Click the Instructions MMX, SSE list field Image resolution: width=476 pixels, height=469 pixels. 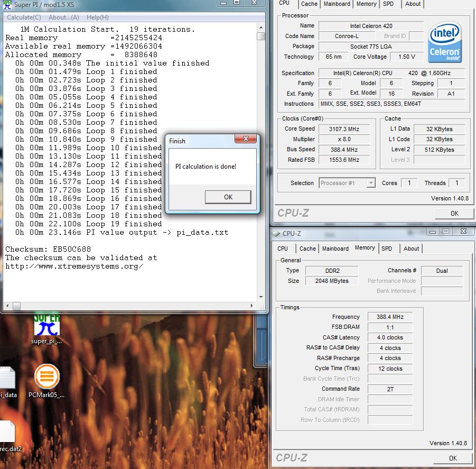coord(391,104)
